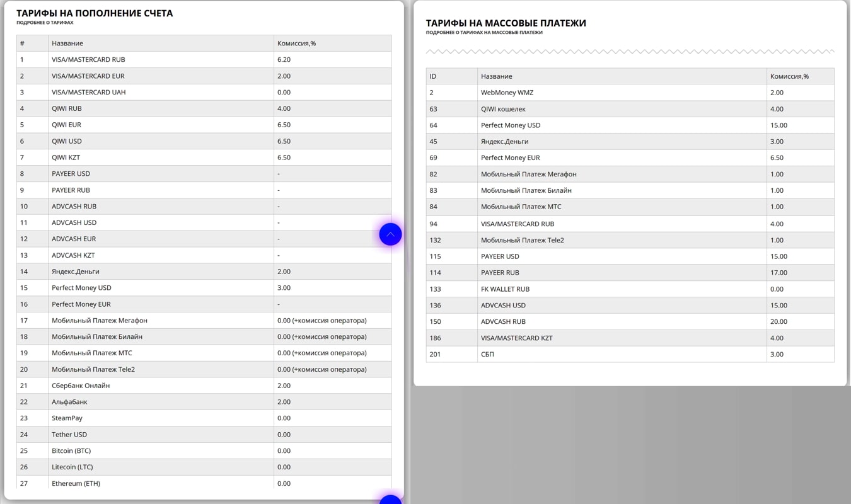This screenshot has width=851, height=504.
Task: Click commission value of Мобильный Платеж МТС in deposit table
Action: point(322,353)
